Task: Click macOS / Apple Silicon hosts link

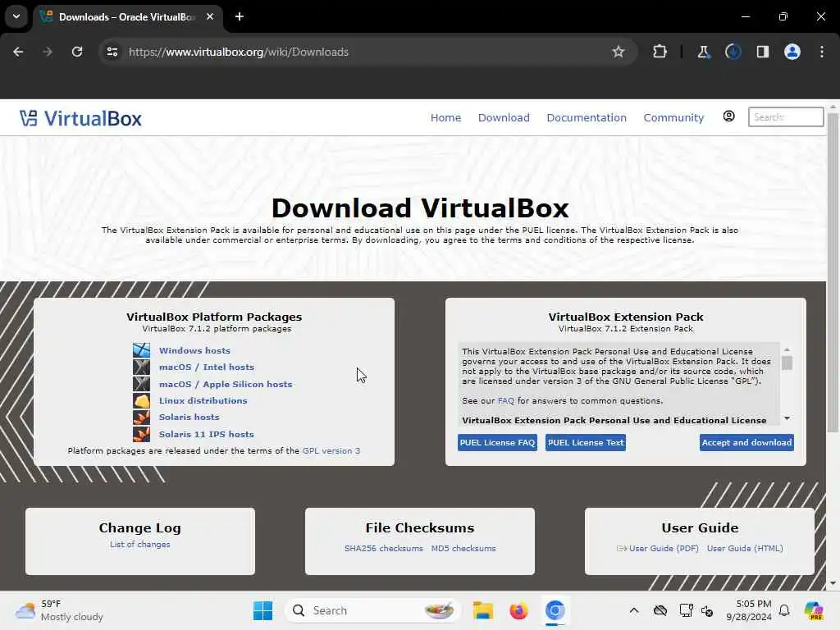Action: click(x=226, y=384)
